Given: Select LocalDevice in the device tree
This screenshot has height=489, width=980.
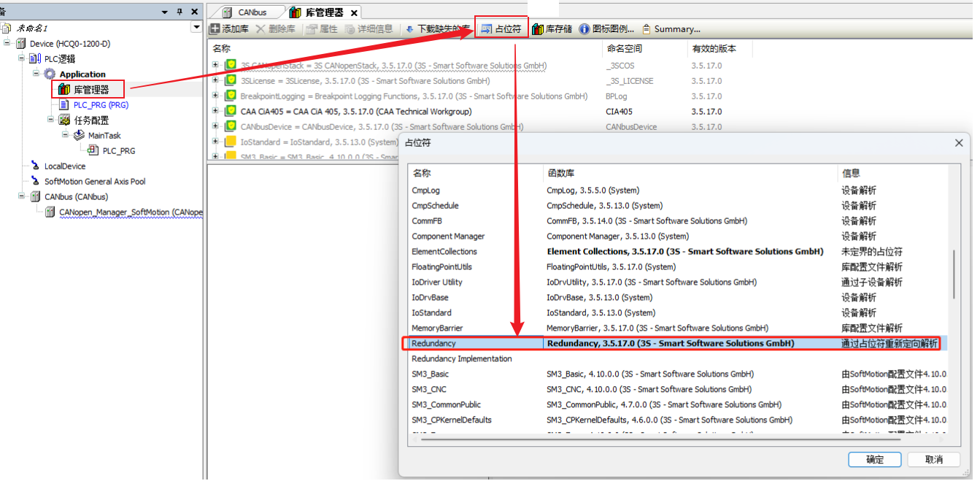Looking at the screenshot, I should pos(64,166).
